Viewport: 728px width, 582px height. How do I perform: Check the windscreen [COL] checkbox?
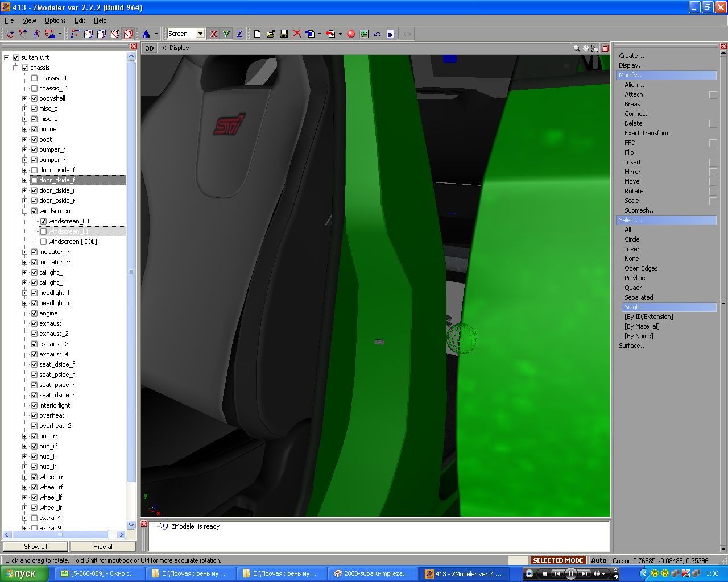[x=43, y=242]
